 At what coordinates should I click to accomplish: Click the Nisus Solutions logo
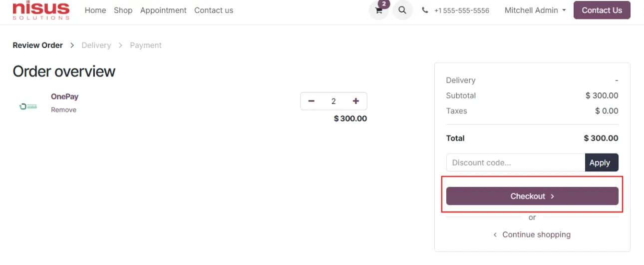point(41,10)
